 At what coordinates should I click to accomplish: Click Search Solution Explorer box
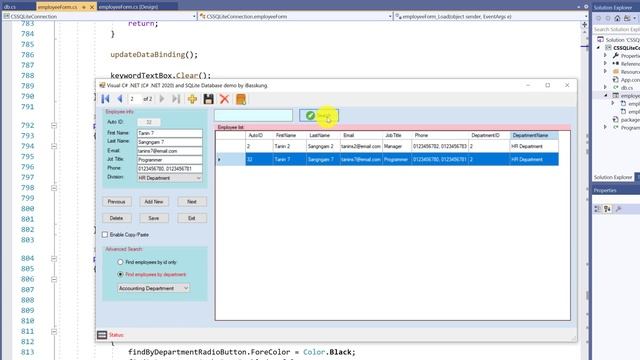[616, 29]
